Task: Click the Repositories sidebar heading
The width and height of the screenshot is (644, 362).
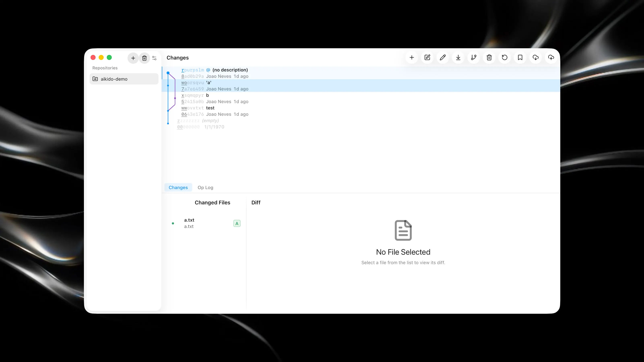Action: pyautogui.click(x=105, y=68)
